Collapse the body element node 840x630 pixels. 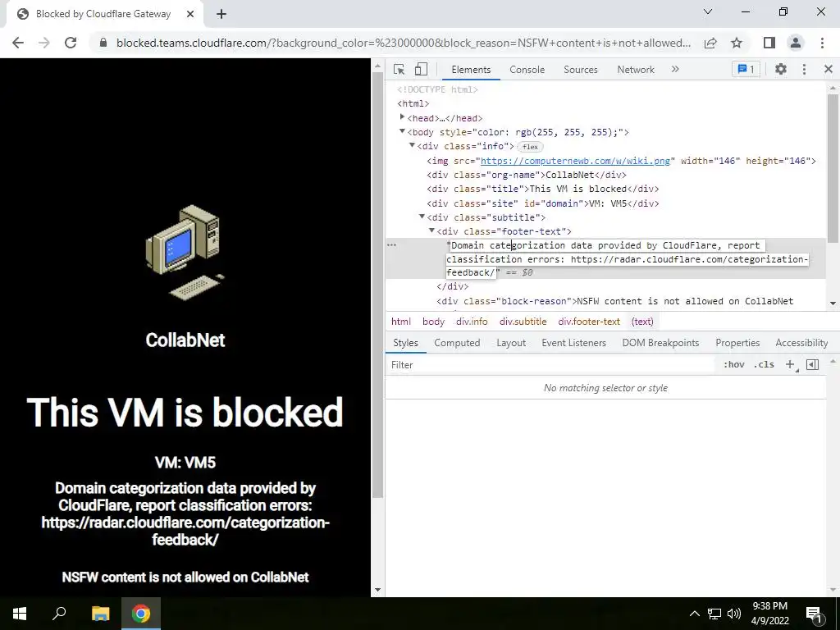(x=402, y=131)
